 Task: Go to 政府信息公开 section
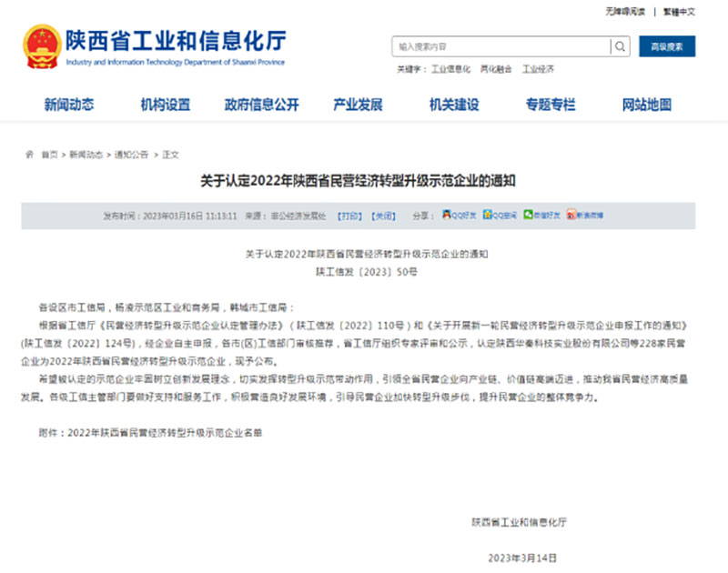coord(262,105)
